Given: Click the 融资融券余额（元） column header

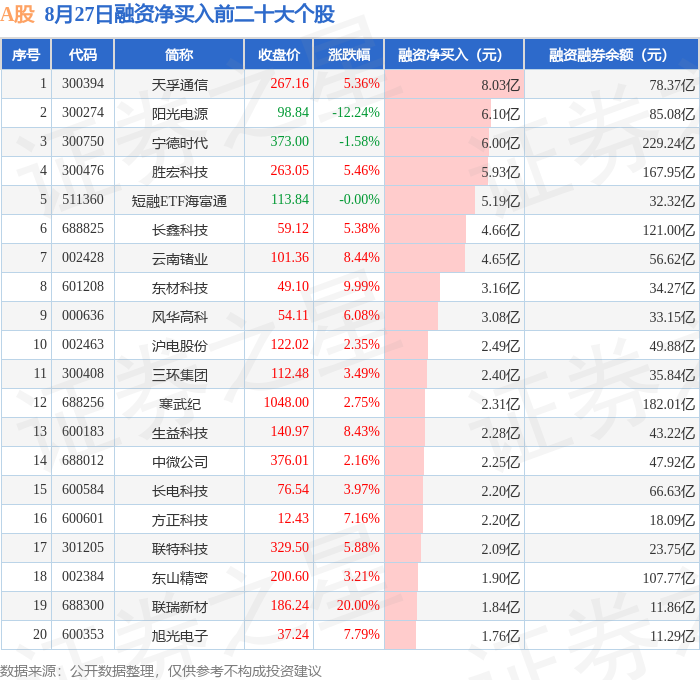Looking at the screenshot, I should pyautogui.click(x=611, y=54).
